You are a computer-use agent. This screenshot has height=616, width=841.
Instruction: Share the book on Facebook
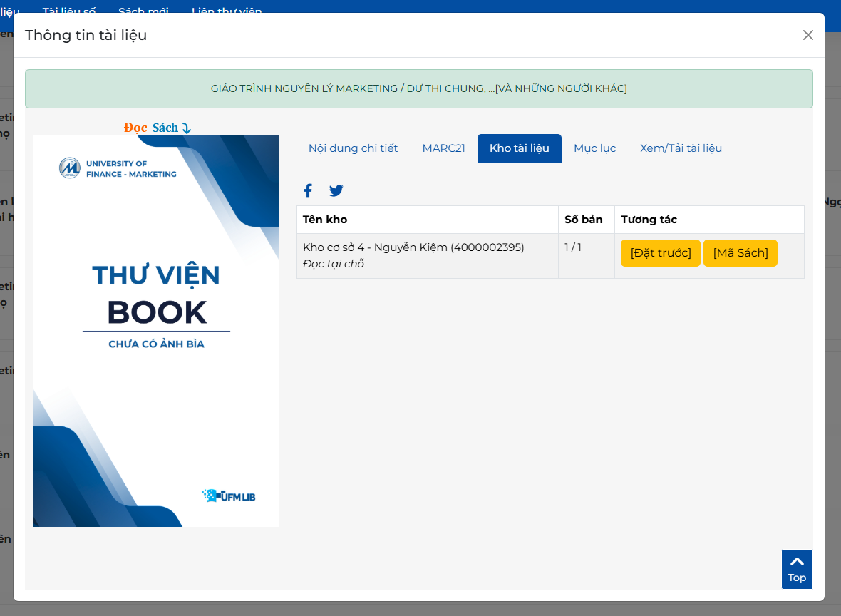[x=308, y=190]
